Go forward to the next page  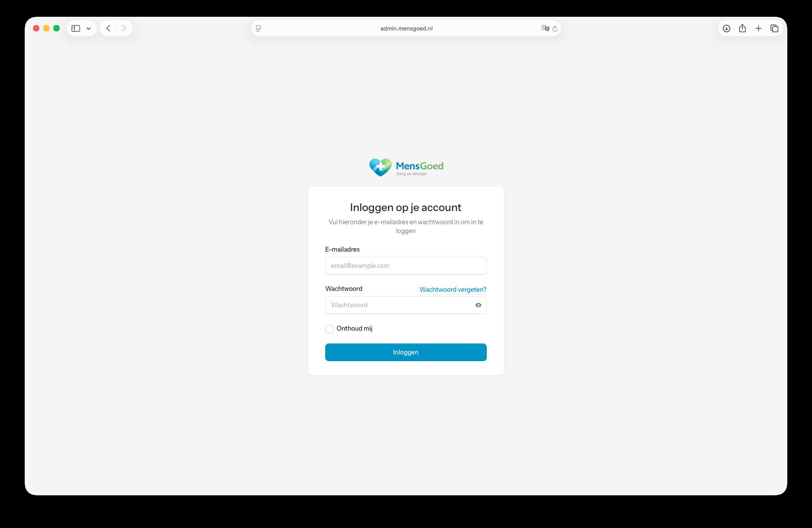(x=124, y=28)
